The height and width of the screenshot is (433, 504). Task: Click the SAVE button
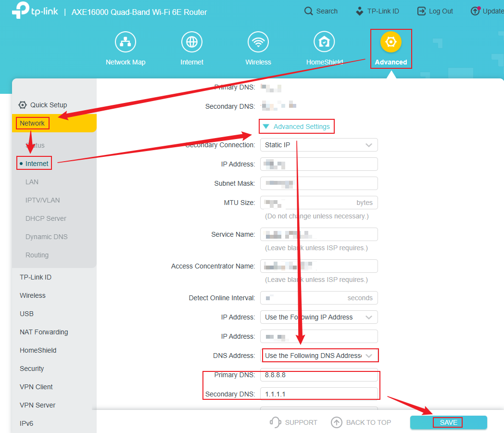pyautogui.click(x=448, y=422)
